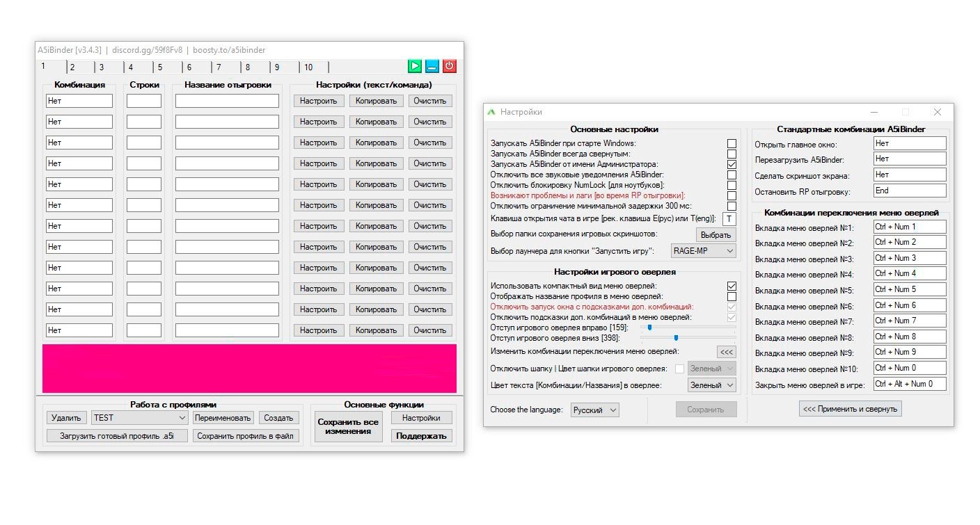Open the overlay header color dropdown

711,369
